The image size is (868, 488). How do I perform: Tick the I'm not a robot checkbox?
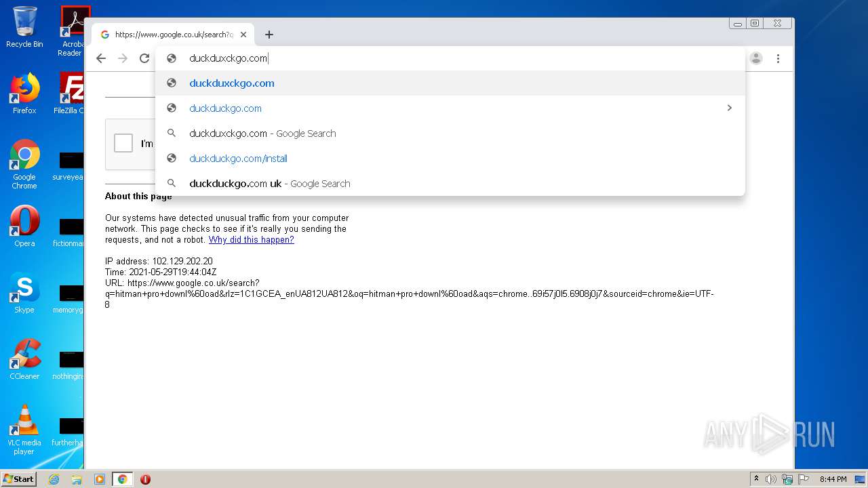pyautogui.click(x=123, y=143)
